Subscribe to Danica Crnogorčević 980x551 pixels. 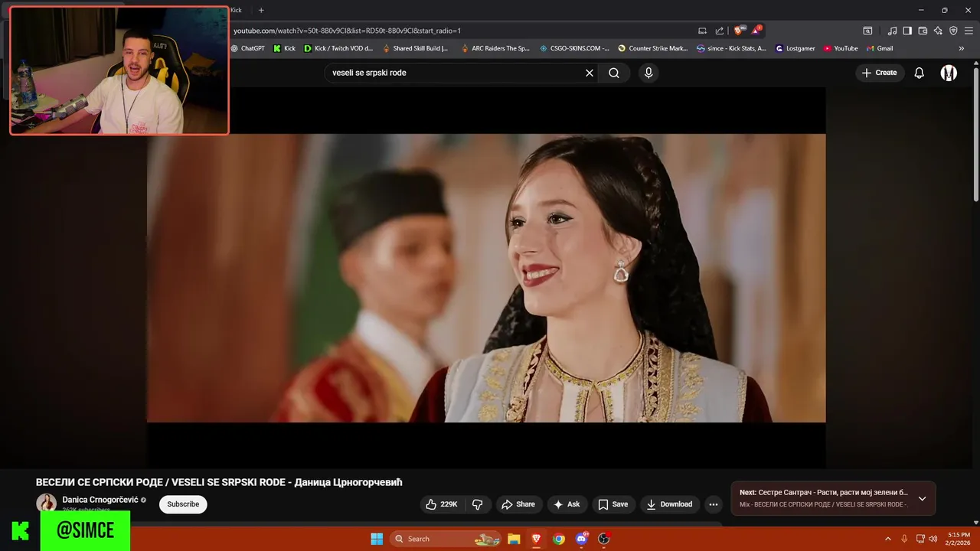coord(183,504)
